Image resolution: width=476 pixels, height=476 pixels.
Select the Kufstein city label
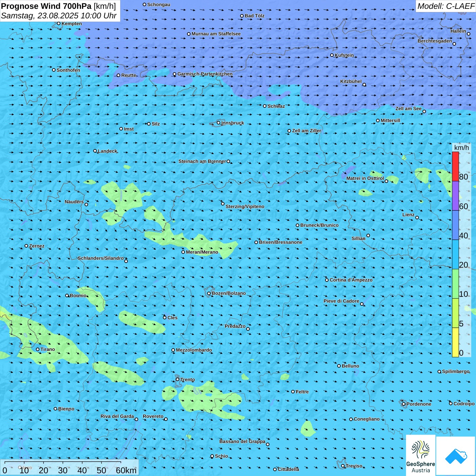pos(344,55)
